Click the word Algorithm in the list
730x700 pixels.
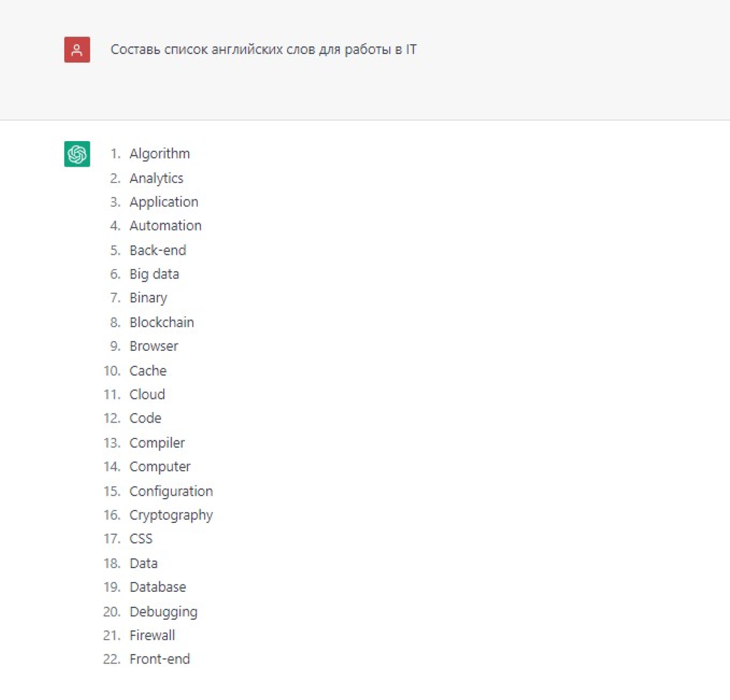coord(159,154)
